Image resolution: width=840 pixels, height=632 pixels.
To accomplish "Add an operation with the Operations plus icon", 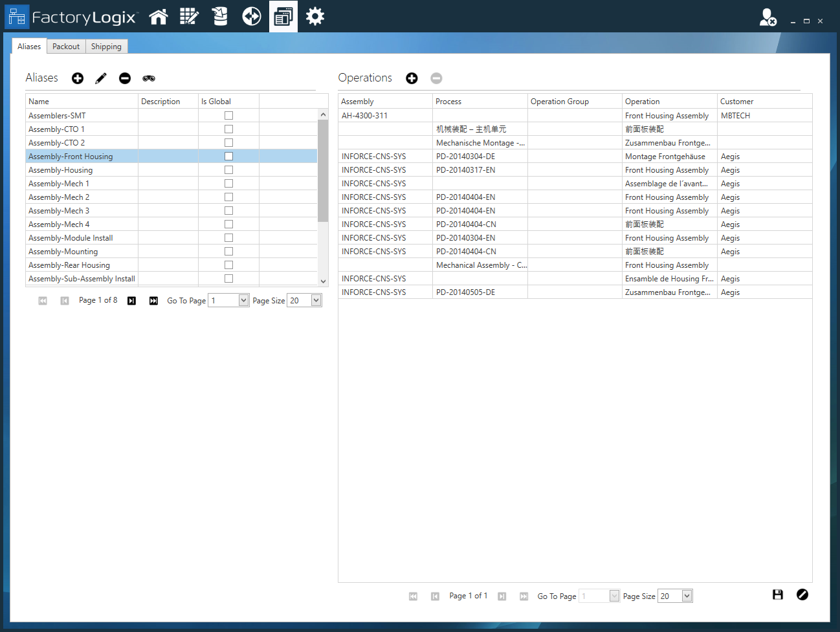I will [x=412, y=78].
